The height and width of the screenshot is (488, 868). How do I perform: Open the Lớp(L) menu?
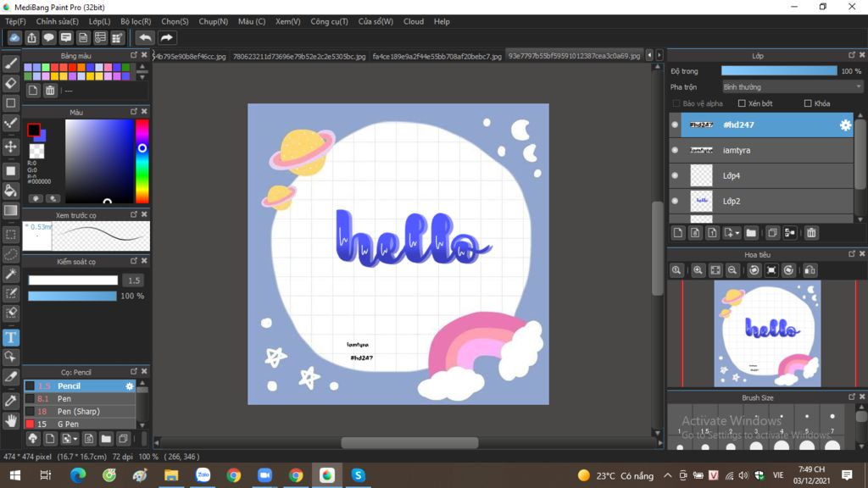[100, 21]
